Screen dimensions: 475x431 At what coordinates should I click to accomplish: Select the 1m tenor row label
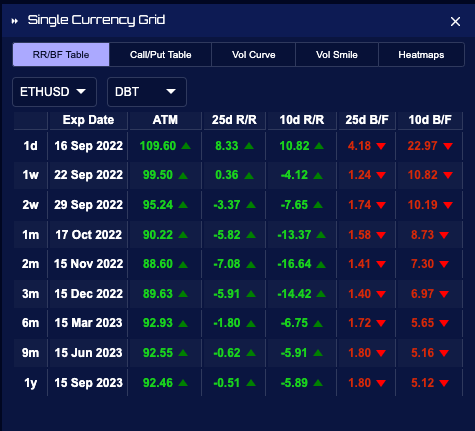[x=30, y=235]
